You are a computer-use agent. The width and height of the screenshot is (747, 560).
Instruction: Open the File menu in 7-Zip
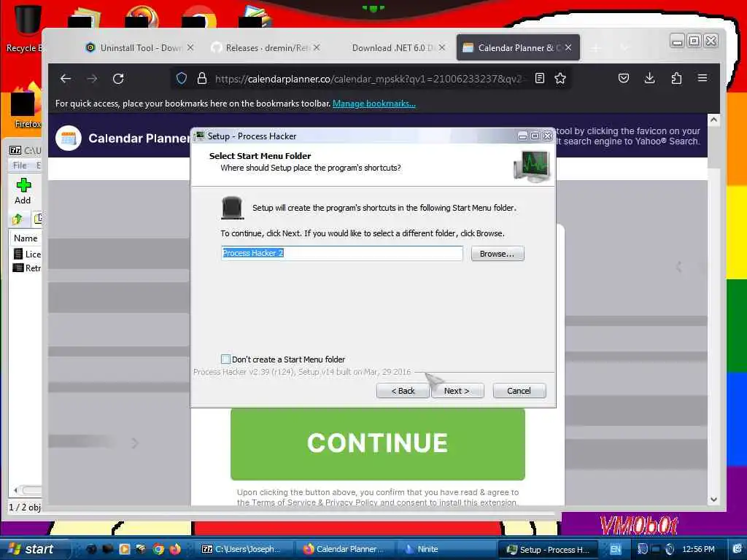tap(20, 166)
